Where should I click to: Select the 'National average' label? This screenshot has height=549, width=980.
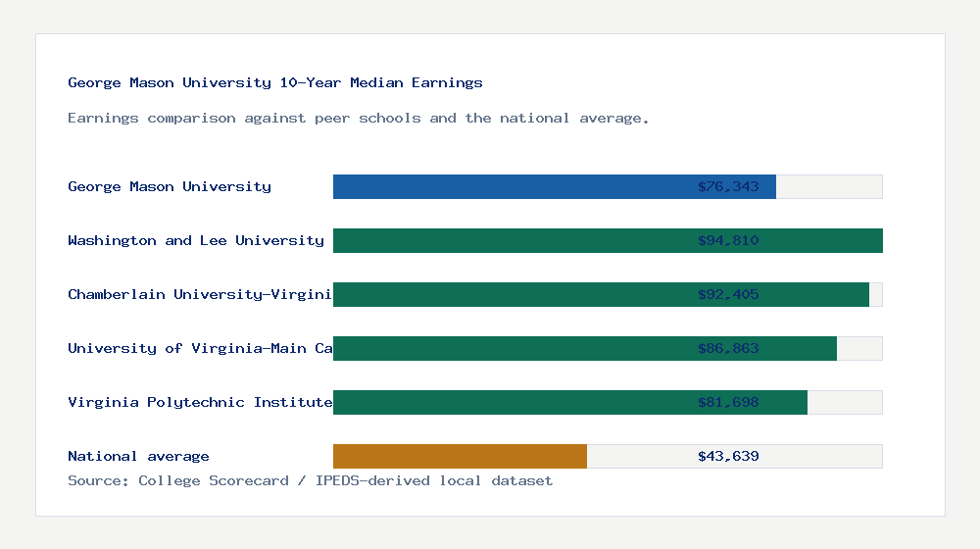[138, 457]
